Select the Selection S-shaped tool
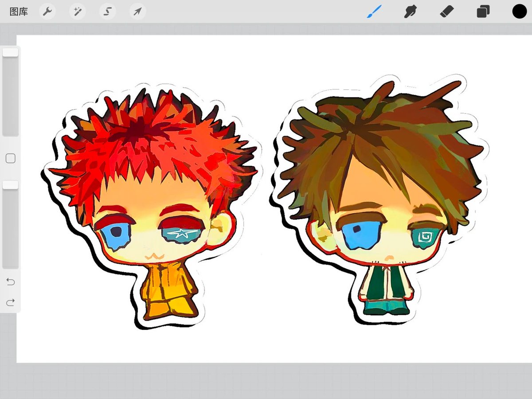Image resolution: width=532 pixels, height=399 pixels. 107,12
